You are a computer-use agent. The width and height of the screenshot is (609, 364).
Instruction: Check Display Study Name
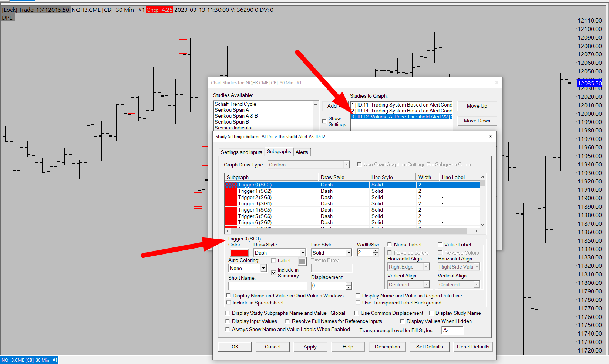431,313
